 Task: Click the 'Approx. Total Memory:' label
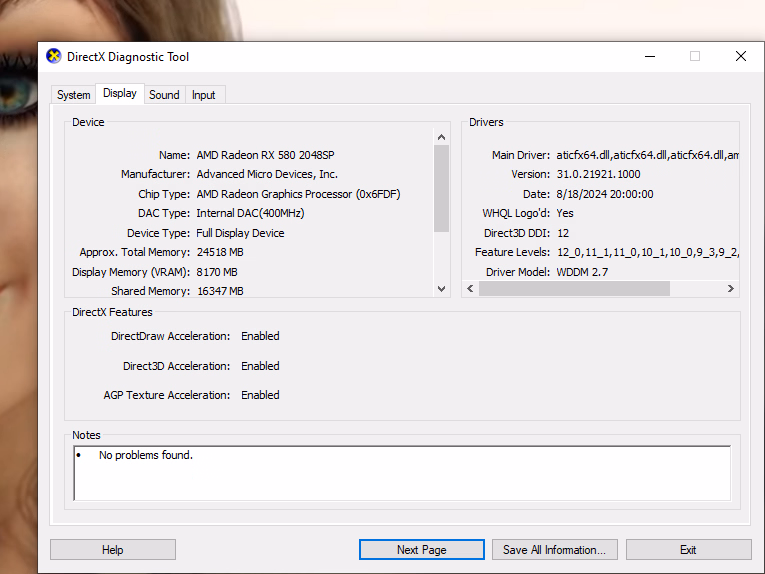pyautogui.click(x=135, y=252)
